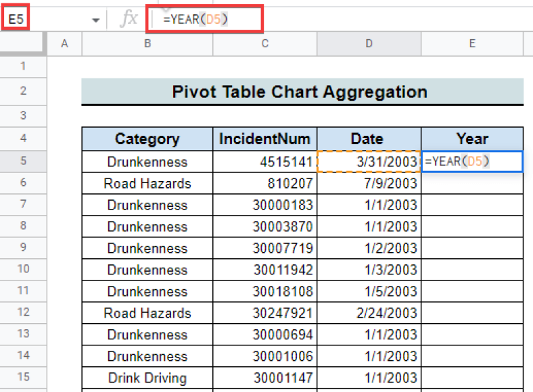Click cell containing date 3/31/2003
The width and height of the screenshot is (533, 392).
(x=369, y=162)
